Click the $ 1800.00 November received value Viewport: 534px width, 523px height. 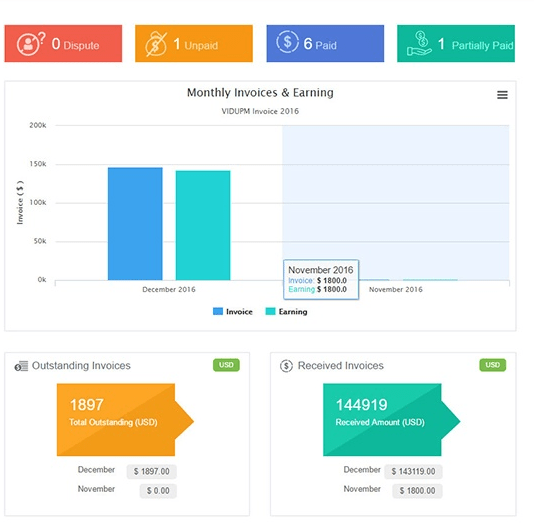(x=418, y=491)
